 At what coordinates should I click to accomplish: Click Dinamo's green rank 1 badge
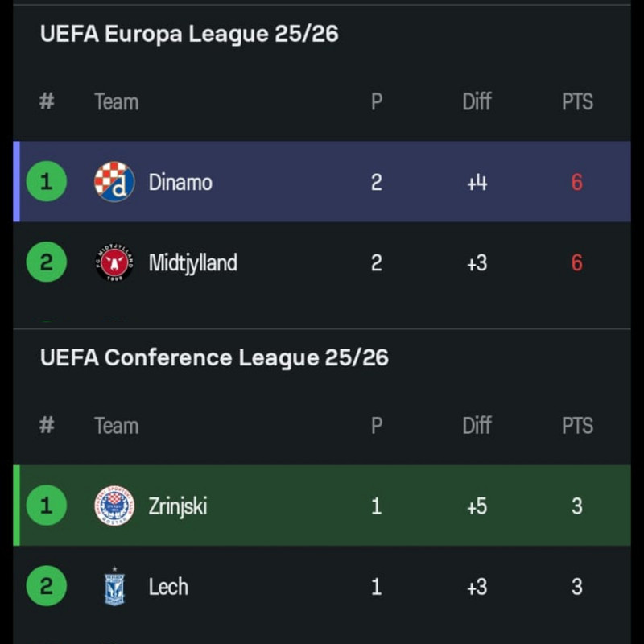coord(46,182)
